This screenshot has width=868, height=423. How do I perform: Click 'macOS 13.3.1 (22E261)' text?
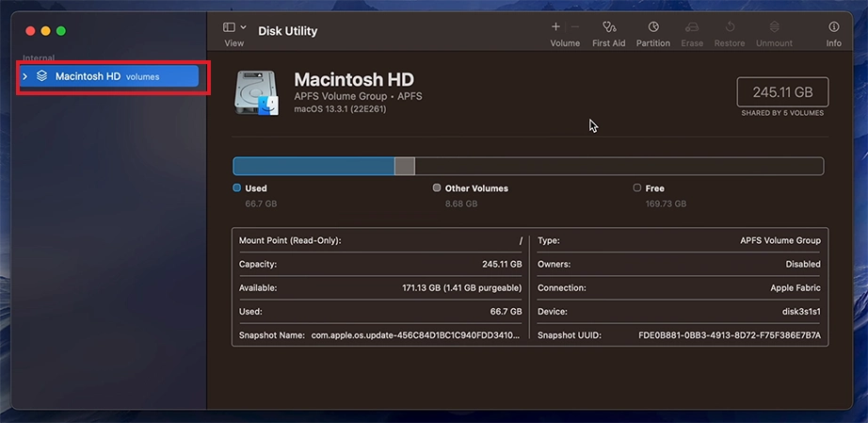click(x=340, y=109)
